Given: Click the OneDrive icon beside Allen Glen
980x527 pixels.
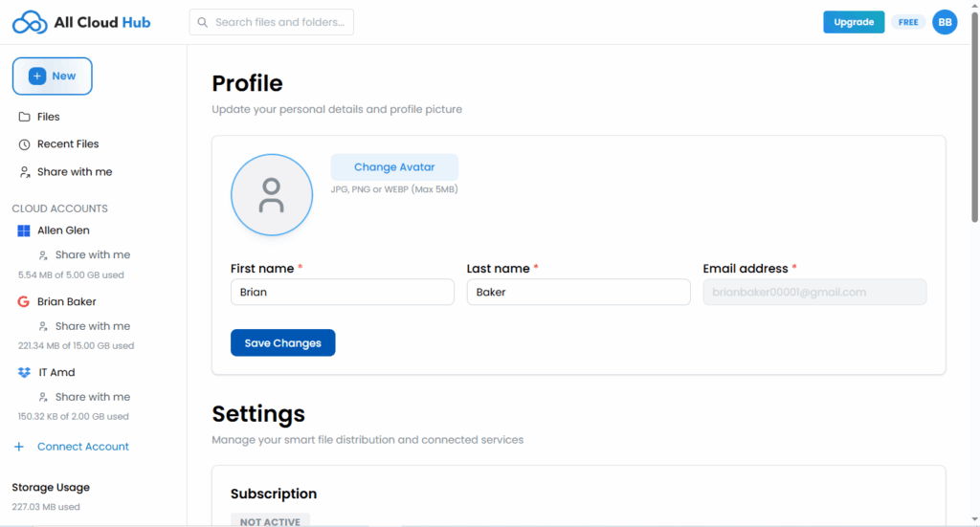Looking at the screenshot, I should click(x=24, y=231).
